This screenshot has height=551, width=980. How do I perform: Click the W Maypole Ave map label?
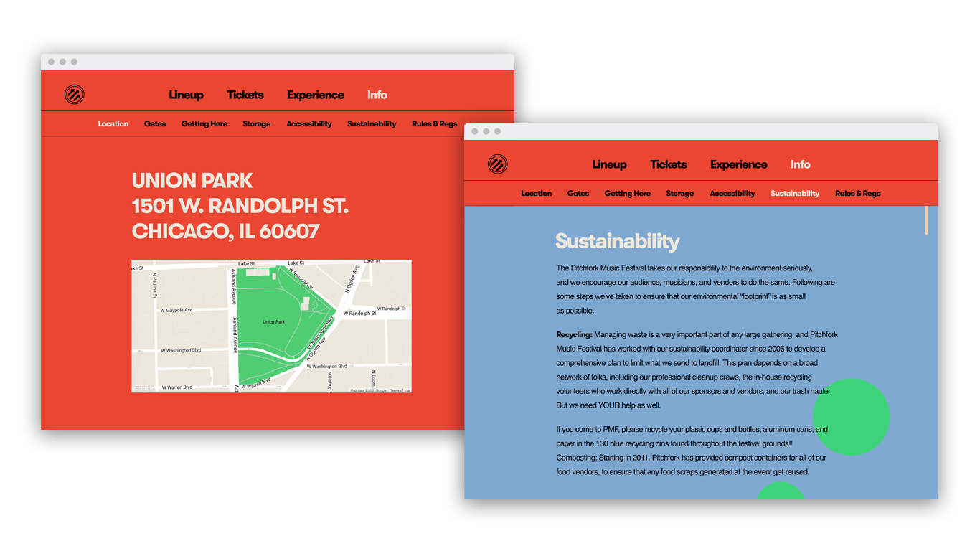(176, 310)
